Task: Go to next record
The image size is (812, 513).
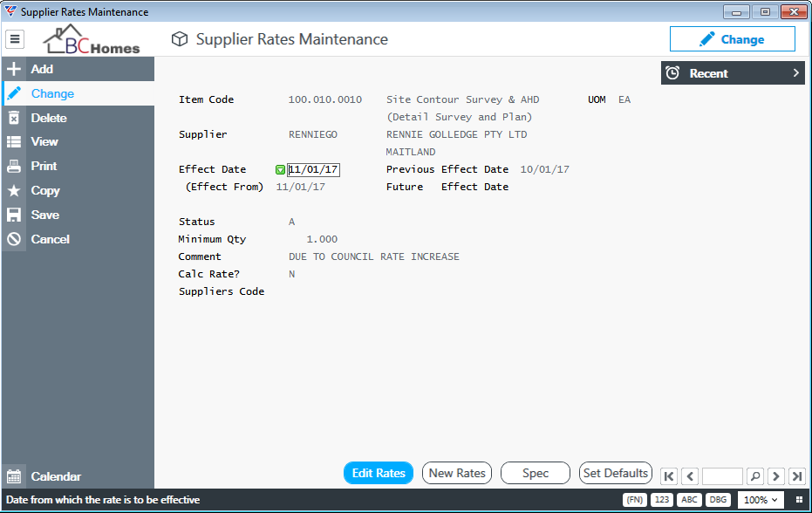Action: 775,475
